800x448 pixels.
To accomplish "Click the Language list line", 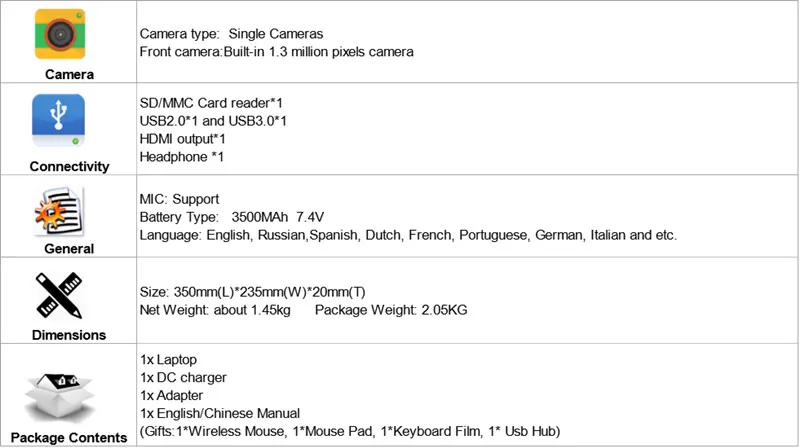I will pos(408,235).
